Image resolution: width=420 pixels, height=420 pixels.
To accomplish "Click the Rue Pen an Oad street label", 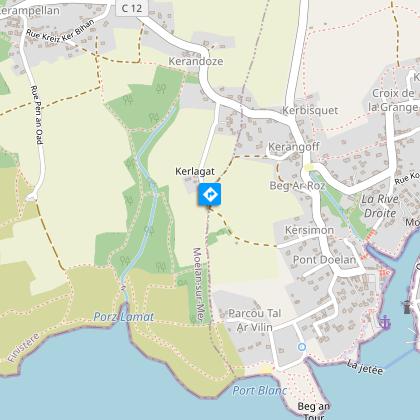I will click(x=37, y=115).
